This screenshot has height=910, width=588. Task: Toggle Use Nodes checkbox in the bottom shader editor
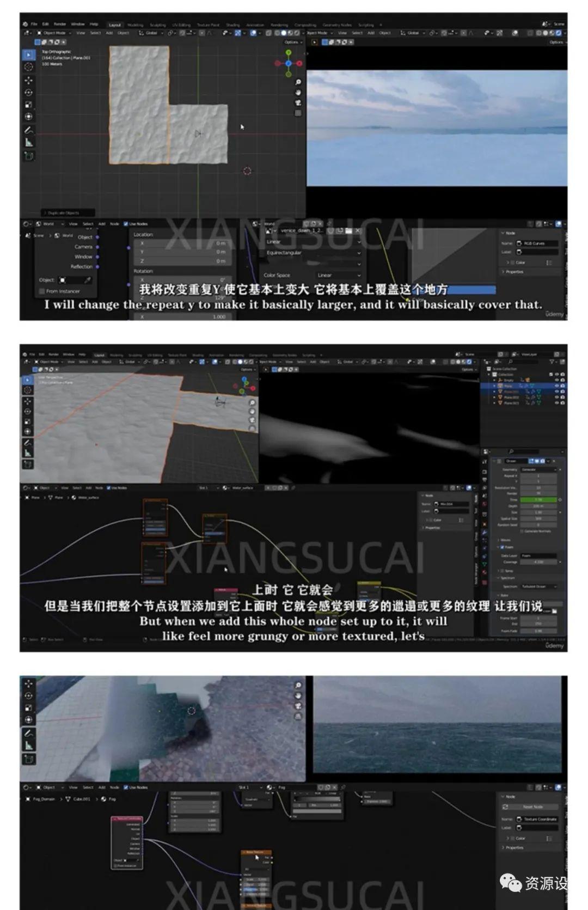(126, 787)
